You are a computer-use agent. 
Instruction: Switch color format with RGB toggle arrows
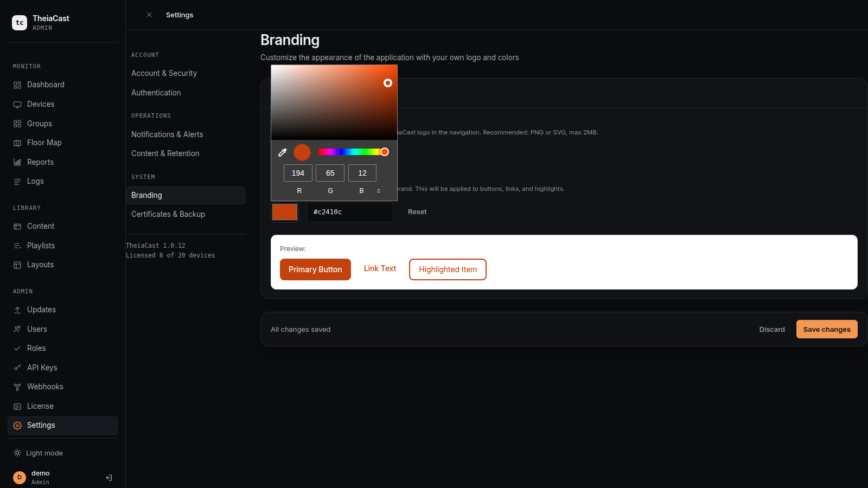[x=379, y=191]
